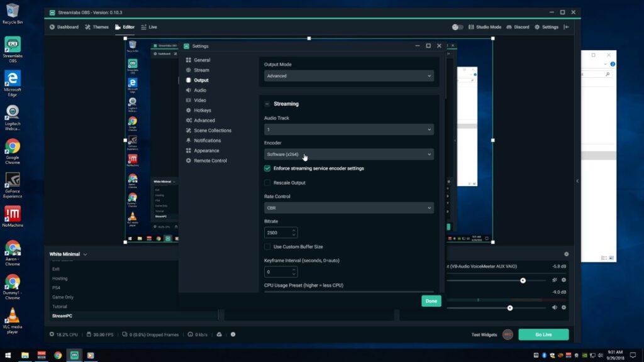Enable Use Custom Buffer Size checkbox
Viewport: 644px width, 362px height.
point(267,246)
